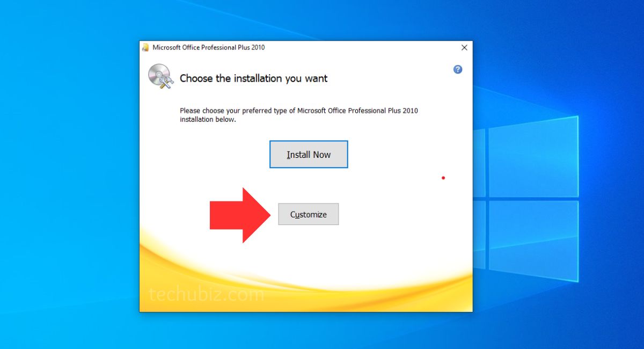
Task: Open the Customize installation options
Action: (309, 214)
